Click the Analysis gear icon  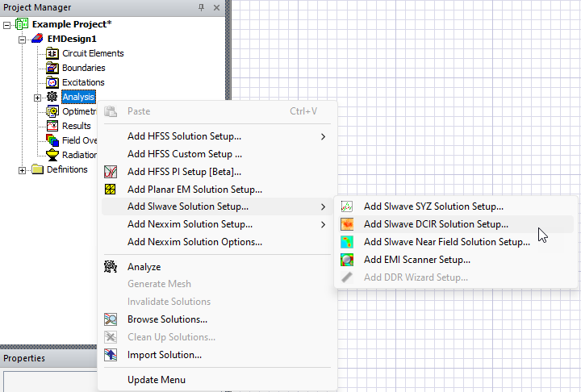52,97
